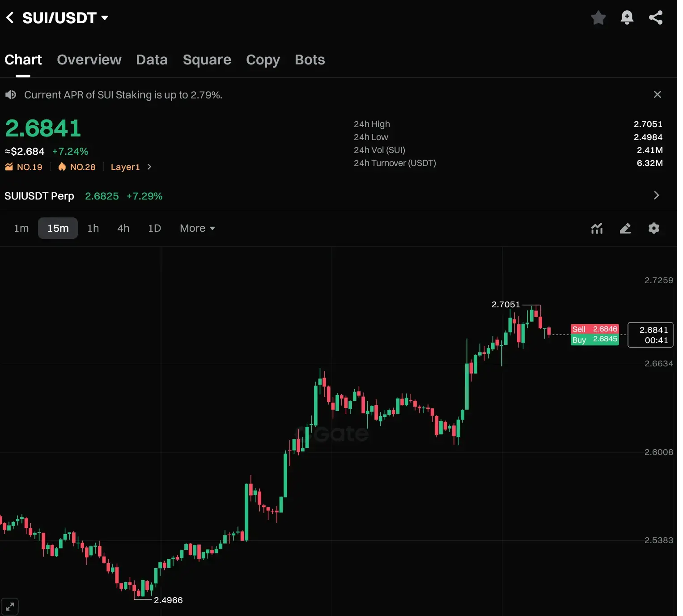
Task: Dismiss the SUI Staking APR announcement
Action: [657, 94]
